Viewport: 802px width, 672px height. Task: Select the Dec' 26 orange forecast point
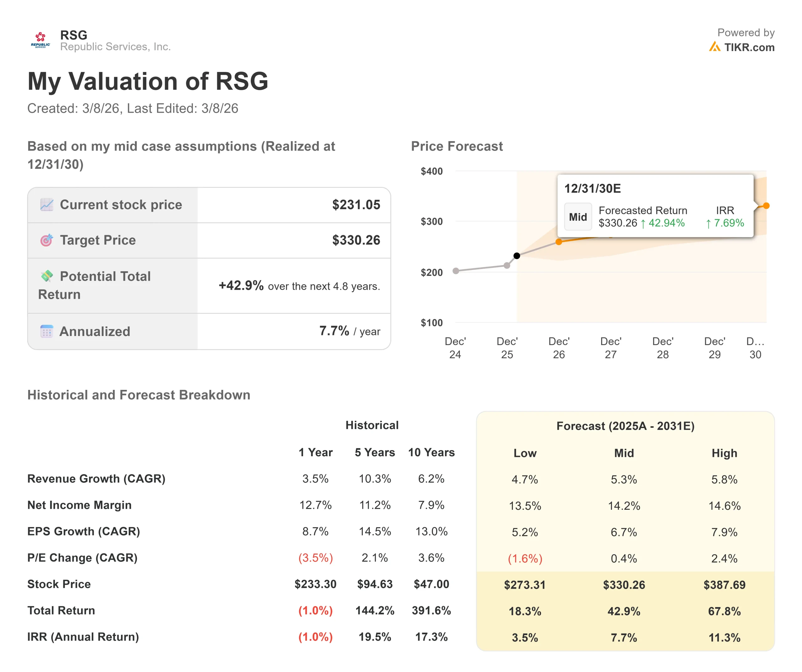pos(559,242)
